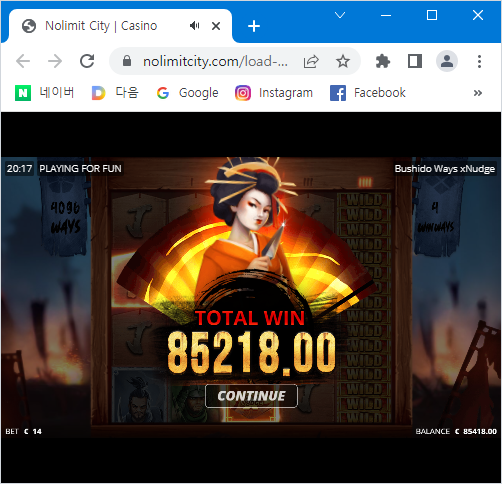
Task: Share this page via the share icon
Action: click(311, 61)
